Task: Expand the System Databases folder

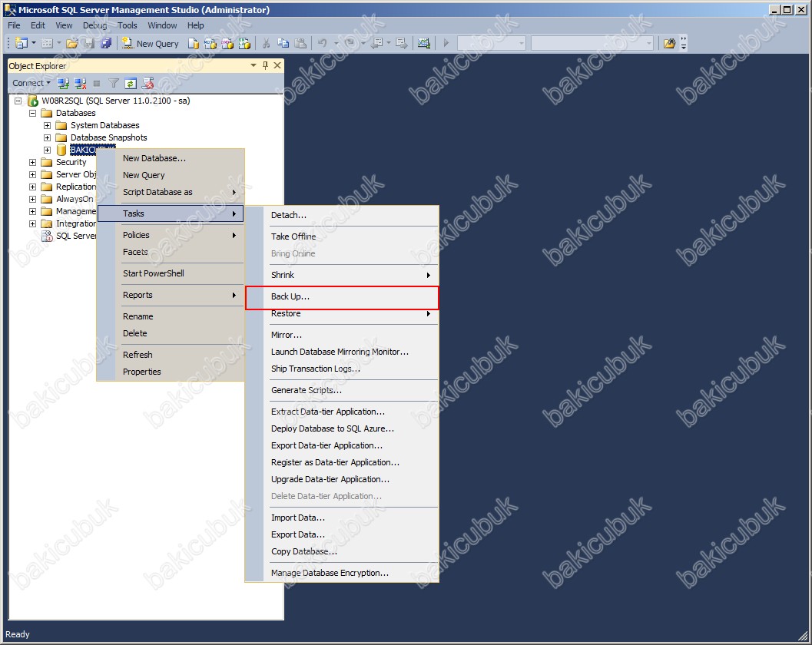Action: point(47,125)
